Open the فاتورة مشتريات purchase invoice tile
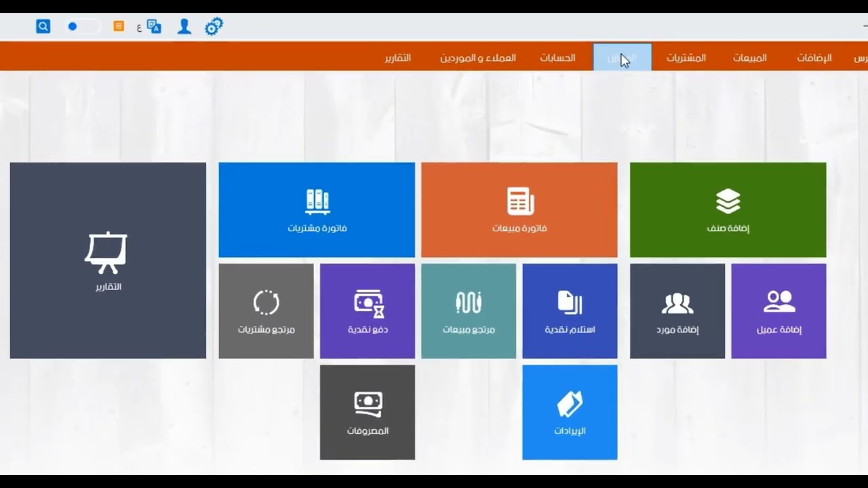The image size is (868, 488). (x=317, y=210)
